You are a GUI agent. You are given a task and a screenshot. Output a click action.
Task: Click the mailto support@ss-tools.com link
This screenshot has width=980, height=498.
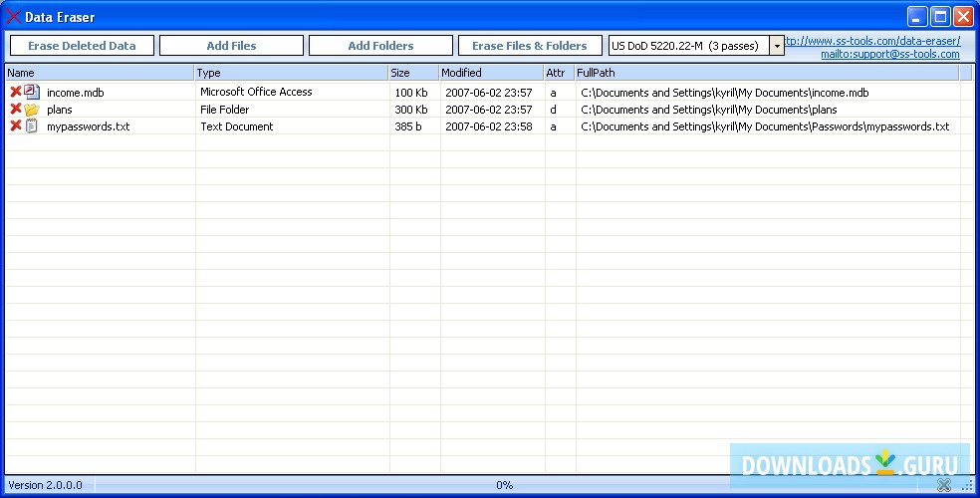tap(890, 54)
